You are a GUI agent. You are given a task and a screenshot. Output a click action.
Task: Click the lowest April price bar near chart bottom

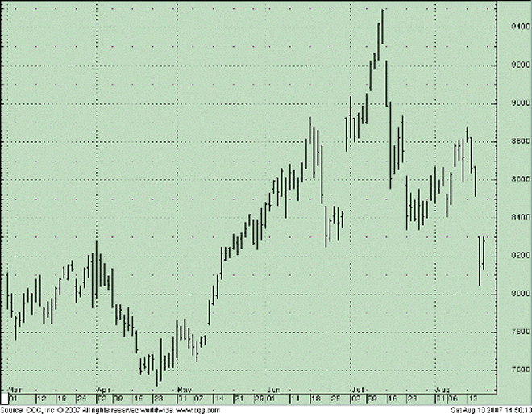pos(156,378)
